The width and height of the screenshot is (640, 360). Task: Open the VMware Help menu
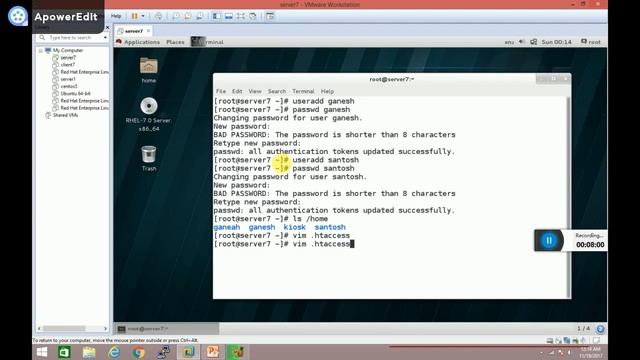(x=116, y=16)
